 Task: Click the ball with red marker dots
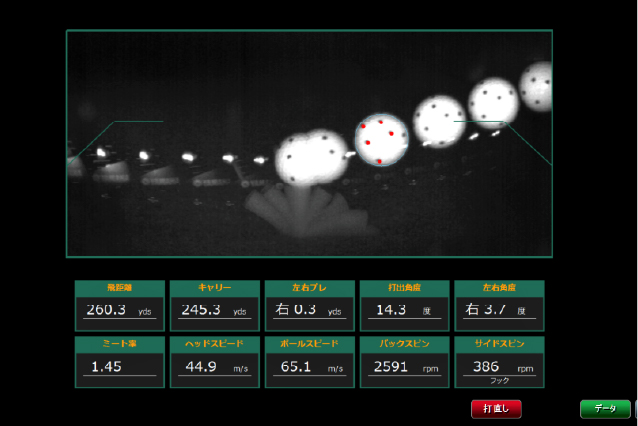click(x=381, y=140)
